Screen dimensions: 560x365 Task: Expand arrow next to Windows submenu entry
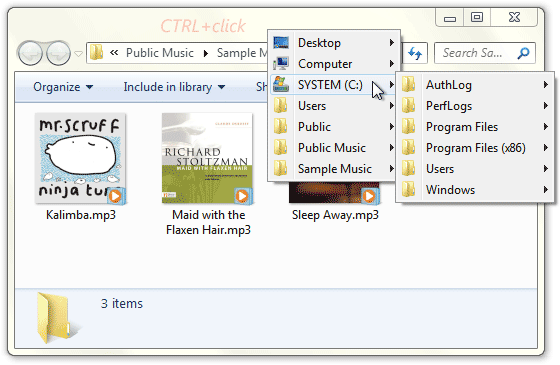pyautogui.click(x=545, y=190)
